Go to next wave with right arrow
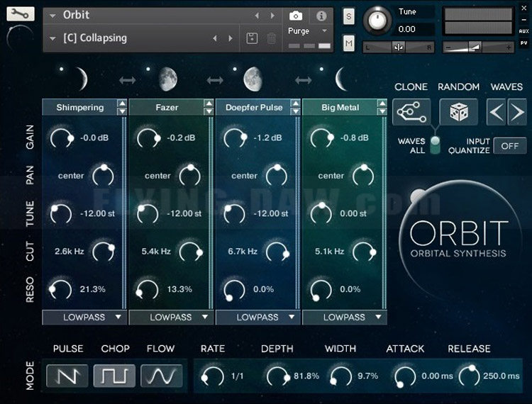The height and width of the screenshot is (404, 532). coord(517,112)
